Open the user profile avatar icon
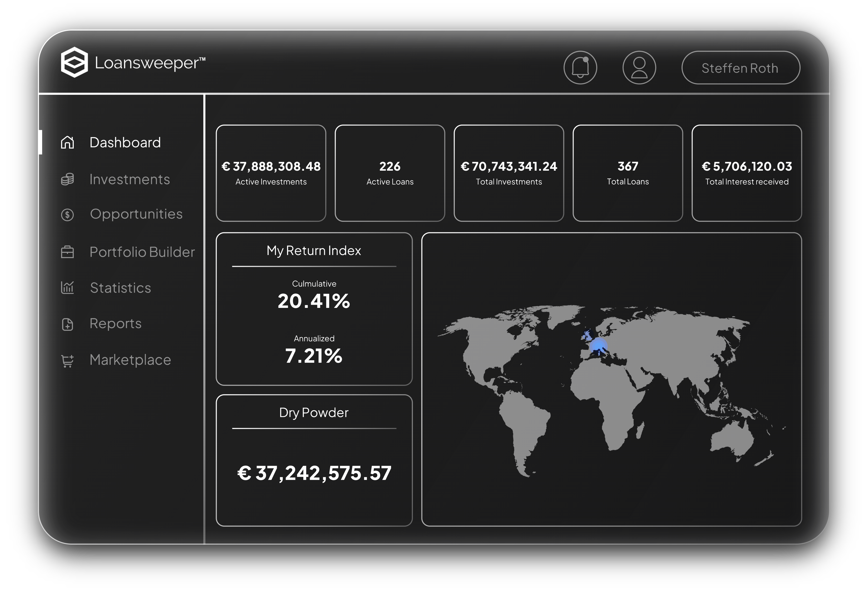This screenshot has width=868, height=591. (x=639, y=68)
